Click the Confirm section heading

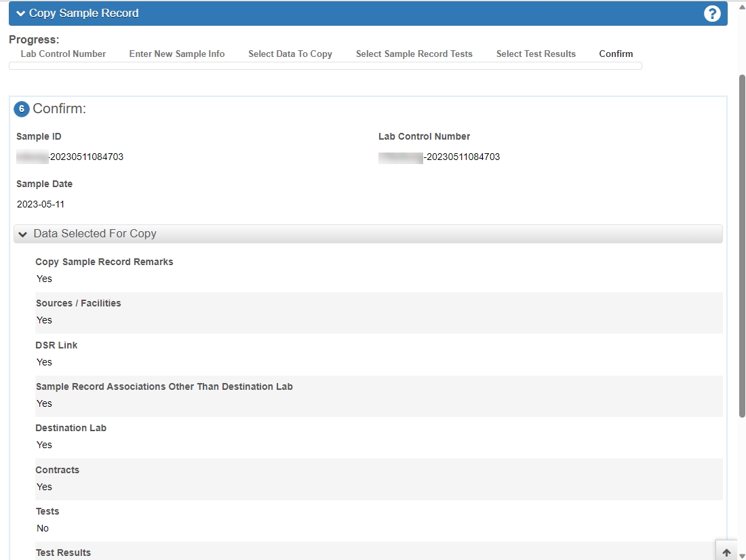click(x=60, y=109)
